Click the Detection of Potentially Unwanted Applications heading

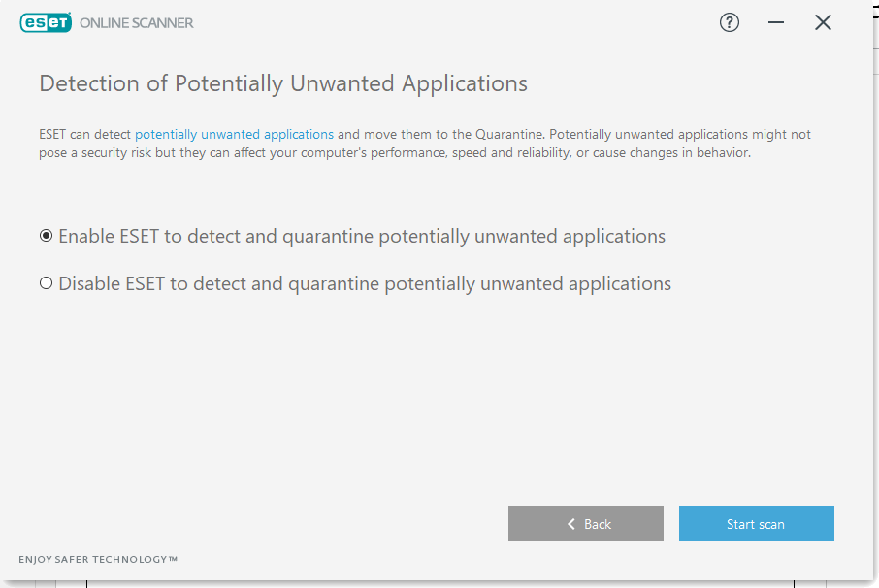pos(283,83)
